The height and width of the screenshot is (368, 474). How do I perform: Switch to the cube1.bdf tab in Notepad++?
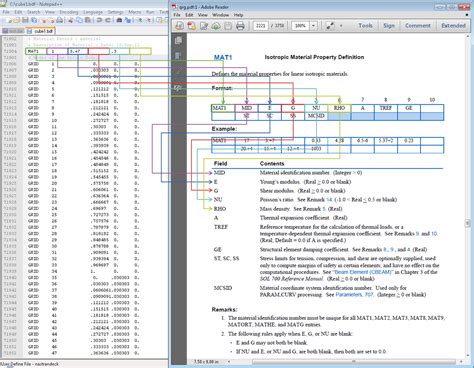click(x=41, y=31)
